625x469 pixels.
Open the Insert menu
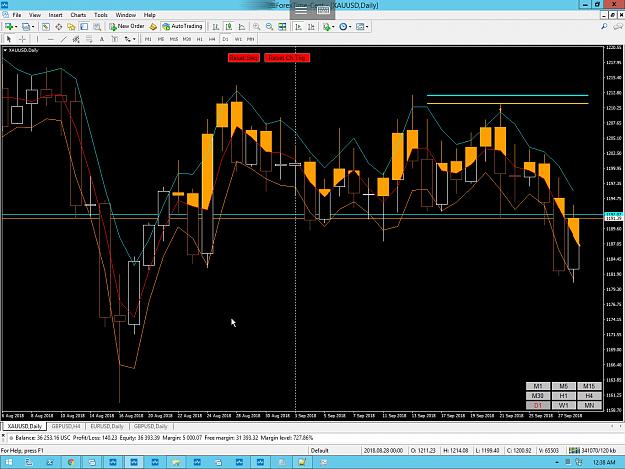click(x=55, y=15)
